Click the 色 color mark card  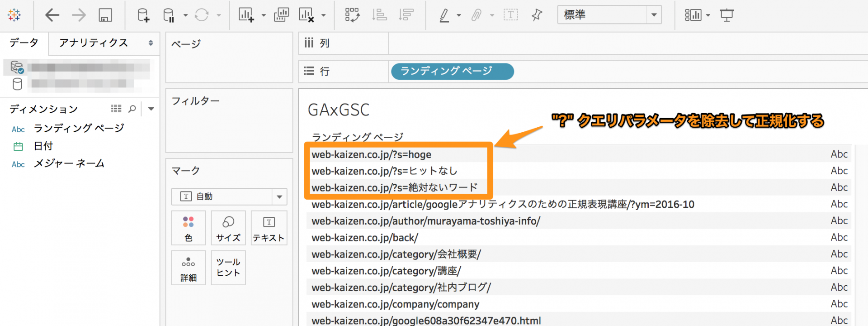(x=189, y=228)
